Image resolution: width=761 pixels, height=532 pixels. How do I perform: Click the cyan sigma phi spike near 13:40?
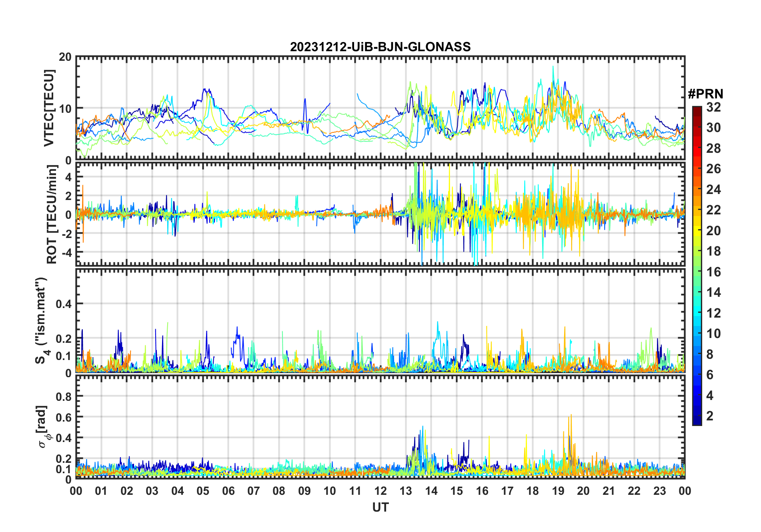(x=423, y=427)
